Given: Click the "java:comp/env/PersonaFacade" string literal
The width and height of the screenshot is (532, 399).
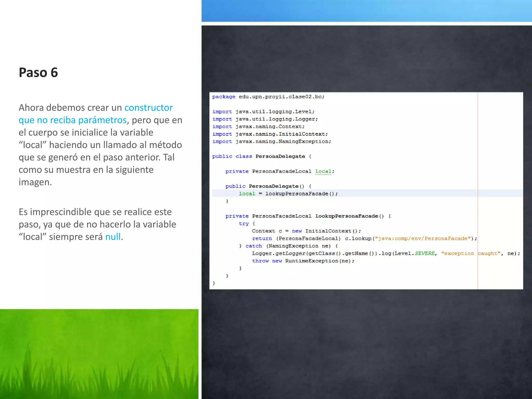Looking at the screenshot, I should tap(423, 238).
